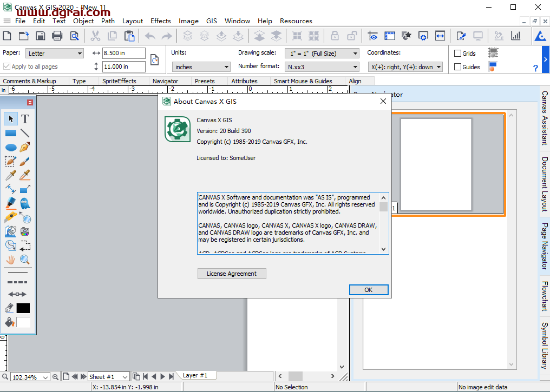Viewport: 550px width, 392px height.
Task: Enable the Guides checkbox
Action: tap(457, 67)
